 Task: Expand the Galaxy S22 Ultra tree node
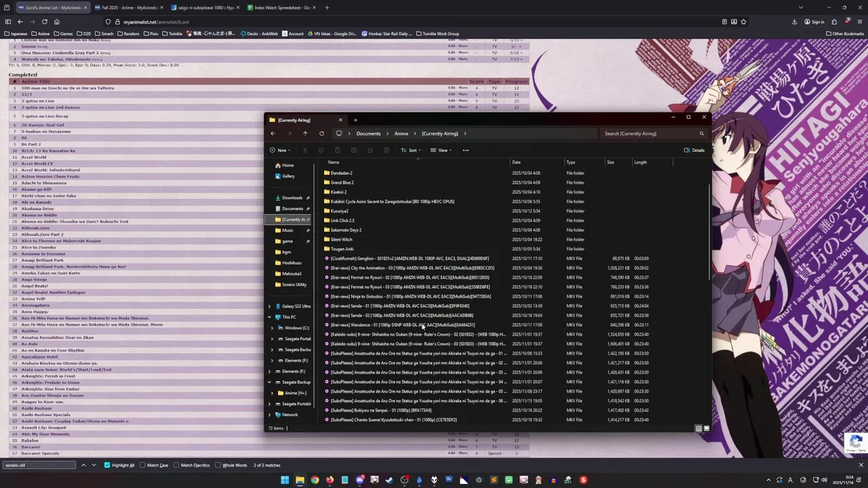(269, 306)
